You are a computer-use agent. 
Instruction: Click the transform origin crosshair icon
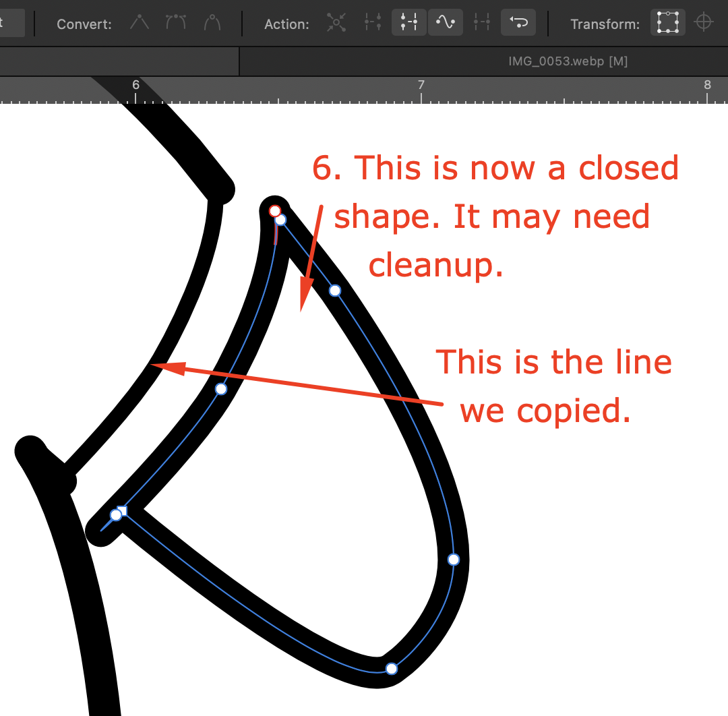tap(704, 22)
